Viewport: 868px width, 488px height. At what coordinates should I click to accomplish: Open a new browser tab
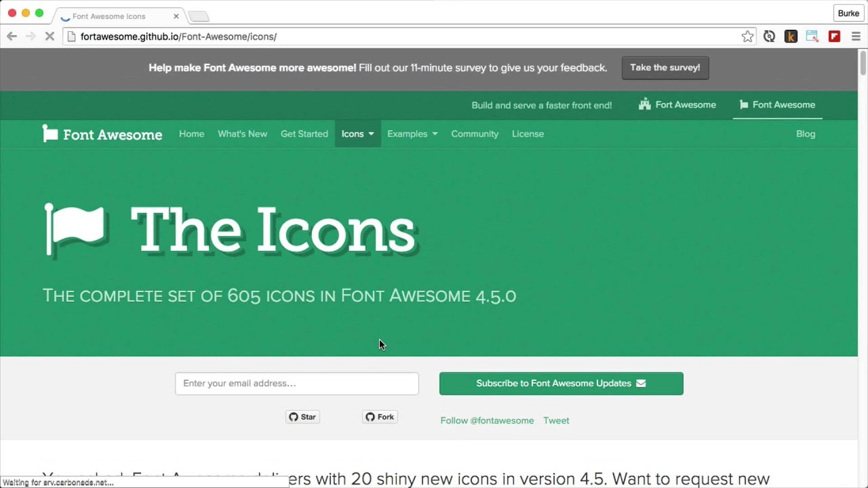(x=199, y=16)
